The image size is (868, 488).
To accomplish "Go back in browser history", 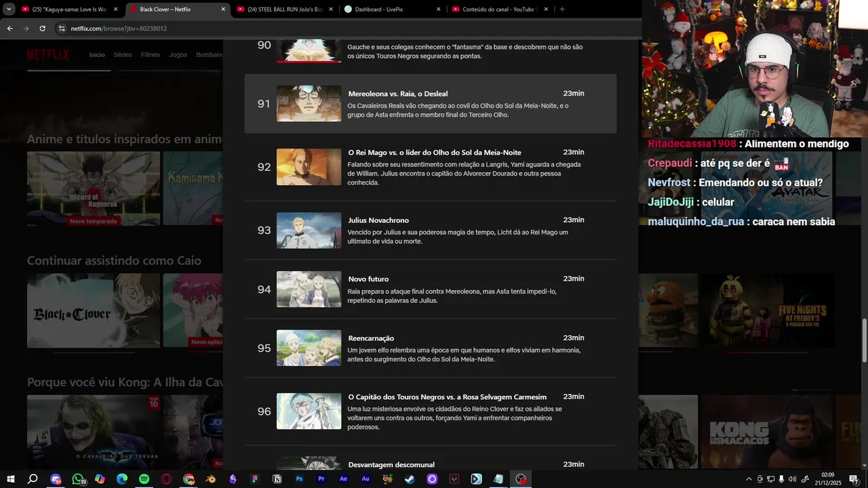I will (10, 28).
